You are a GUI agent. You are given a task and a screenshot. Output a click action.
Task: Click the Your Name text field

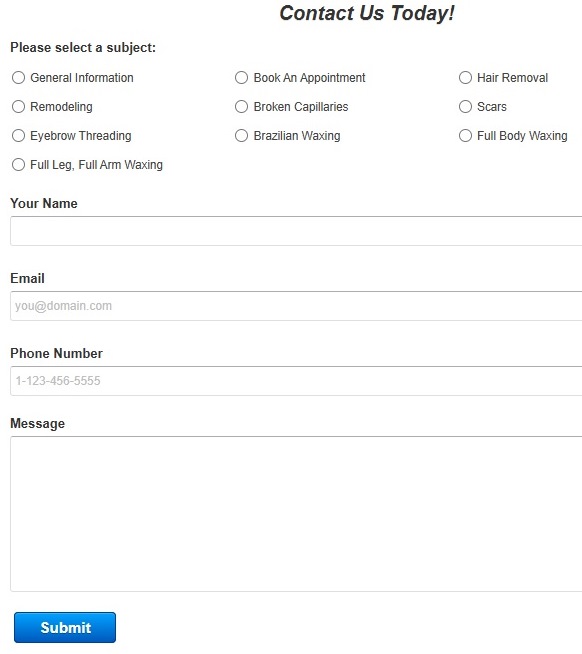point(296,231)
